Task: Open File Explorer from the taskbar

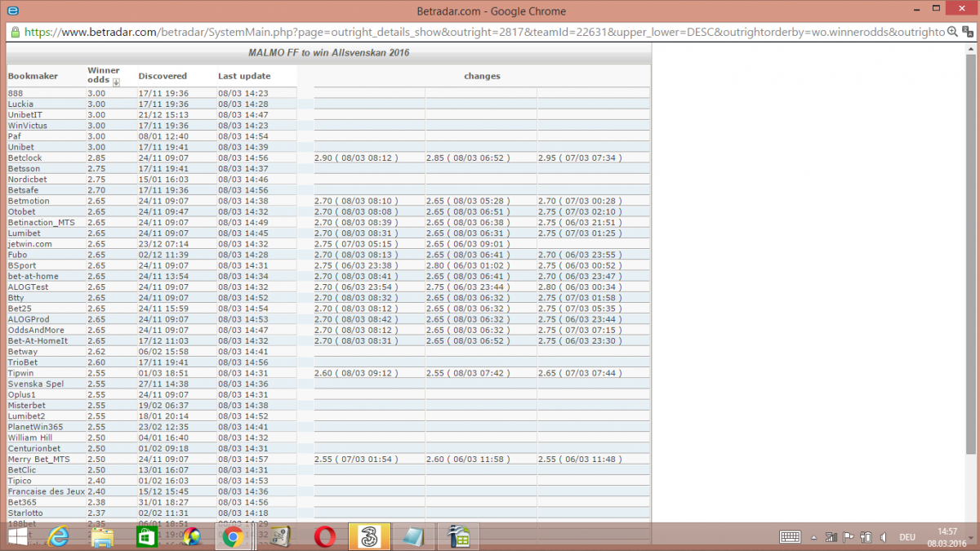Action: point(103,536)
